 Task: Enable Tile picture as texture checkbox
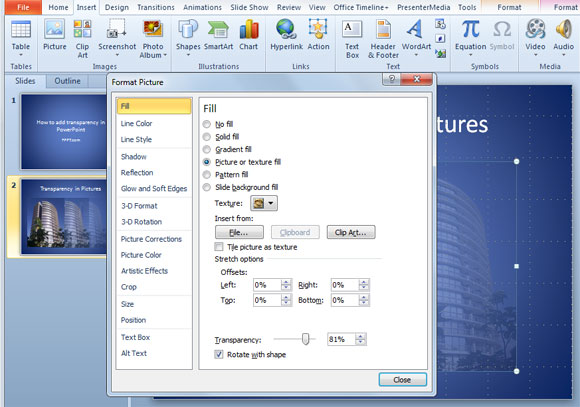tap(219, 247)
